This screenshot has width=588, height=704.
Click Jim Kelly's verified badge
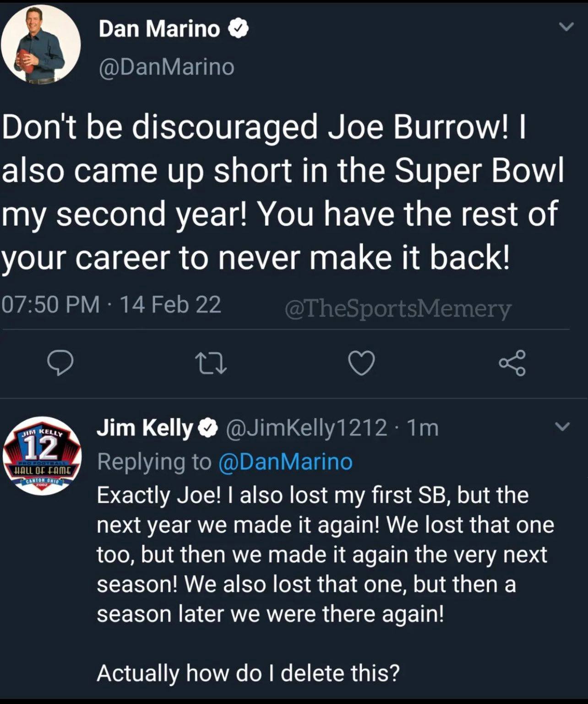pyautogui.click(x=207, y=428)
